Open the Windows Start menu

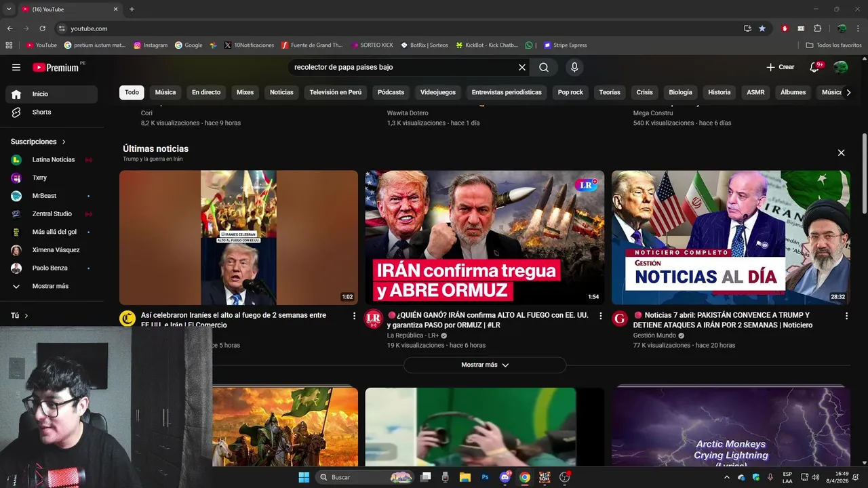[x=304, y=477]
